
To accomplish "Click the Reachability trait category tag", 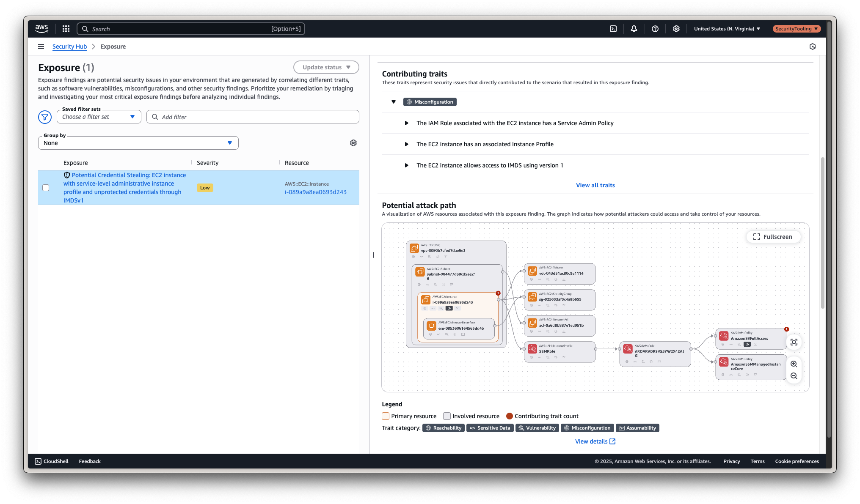I will pos(443,428).
